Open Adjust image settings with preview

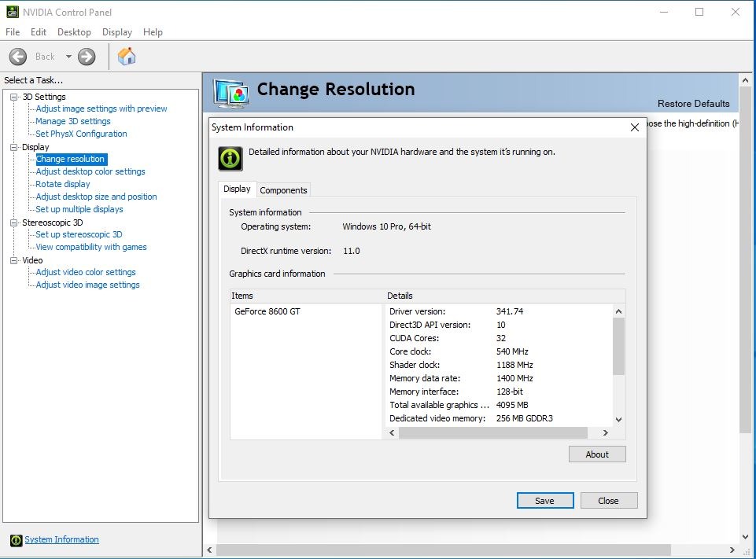click(x=101, y=109)
